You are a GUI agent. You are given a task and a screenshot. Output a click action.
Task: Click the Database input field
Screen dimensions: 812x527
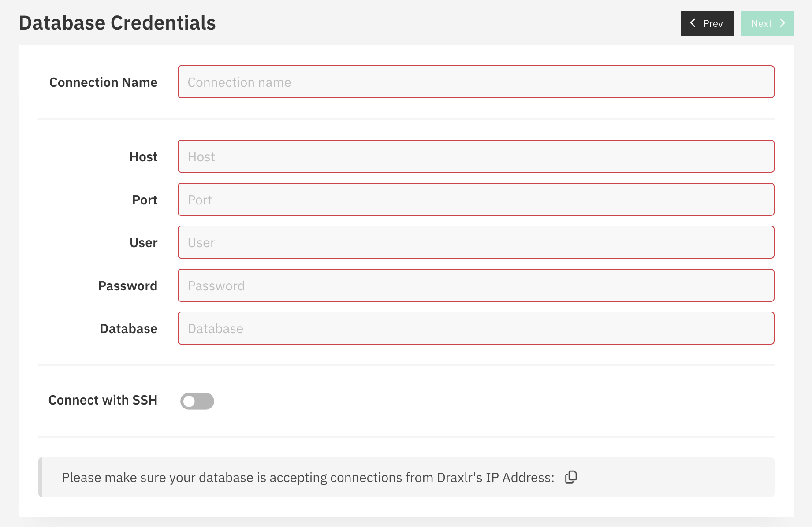coord(476,328)
